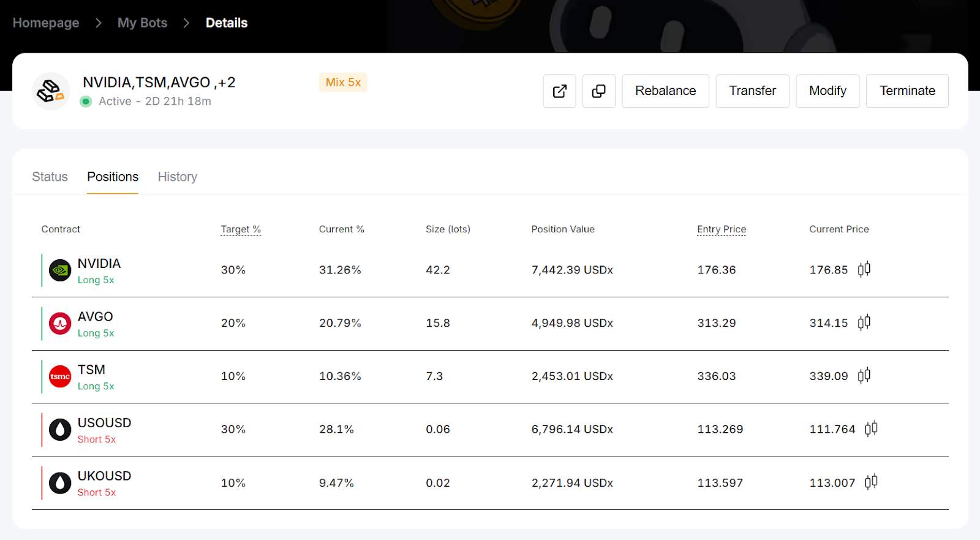Image resolution: width=980 pixels, height=540 pixels.
Task: Select the Positions tab
Action: (113, 177)
